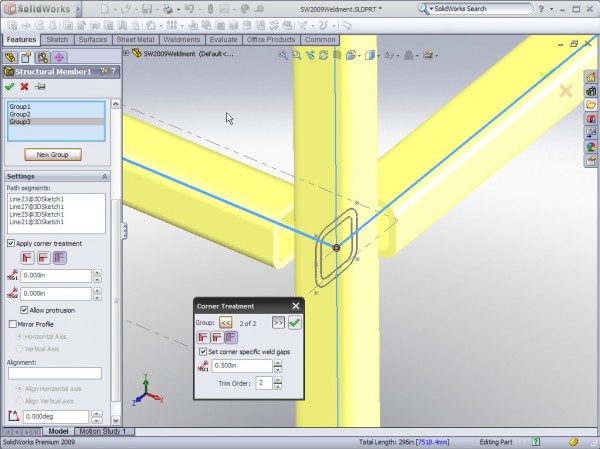600x449 pixels.
Task: Switch to the Weldments tab
Action: point(181,40)
